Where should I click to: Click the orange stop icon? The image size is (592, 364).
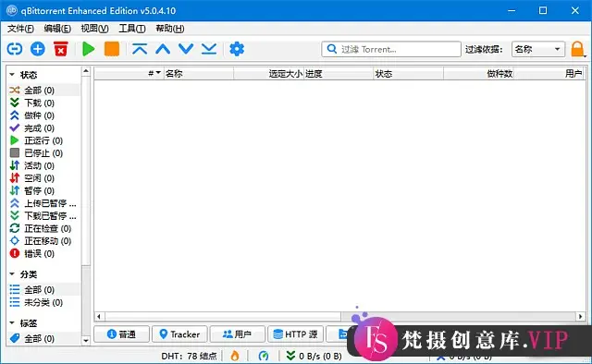tap(112, 49)
